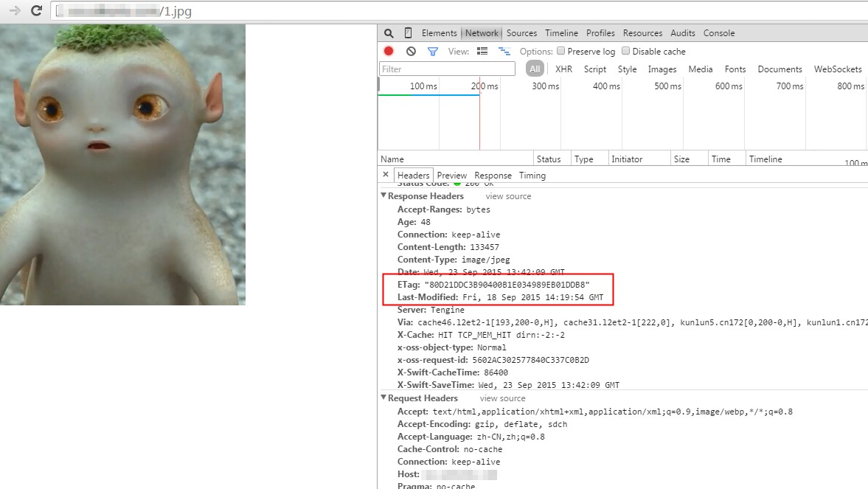Viewport: 868px width, 489px height.
Task: Sort requests by Status column
Action: 552,159
